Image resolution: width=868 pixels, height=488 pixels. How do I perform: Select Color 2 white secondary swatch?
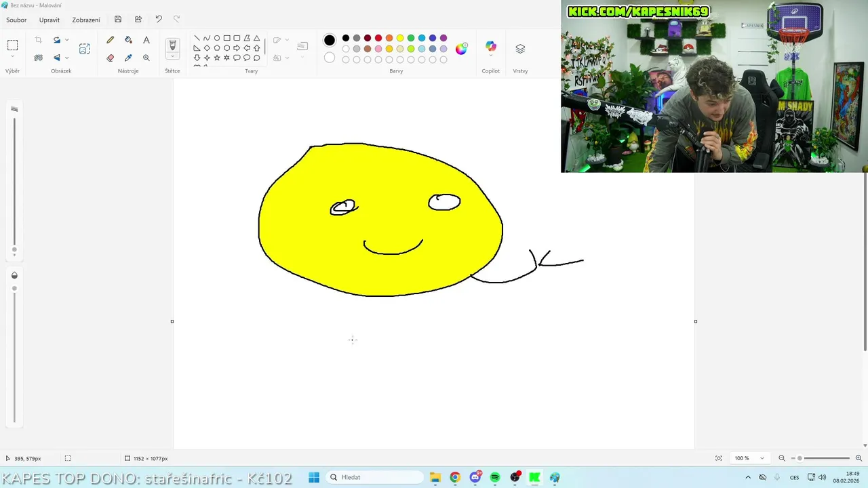pyautogui.click(x=330, y=58)
